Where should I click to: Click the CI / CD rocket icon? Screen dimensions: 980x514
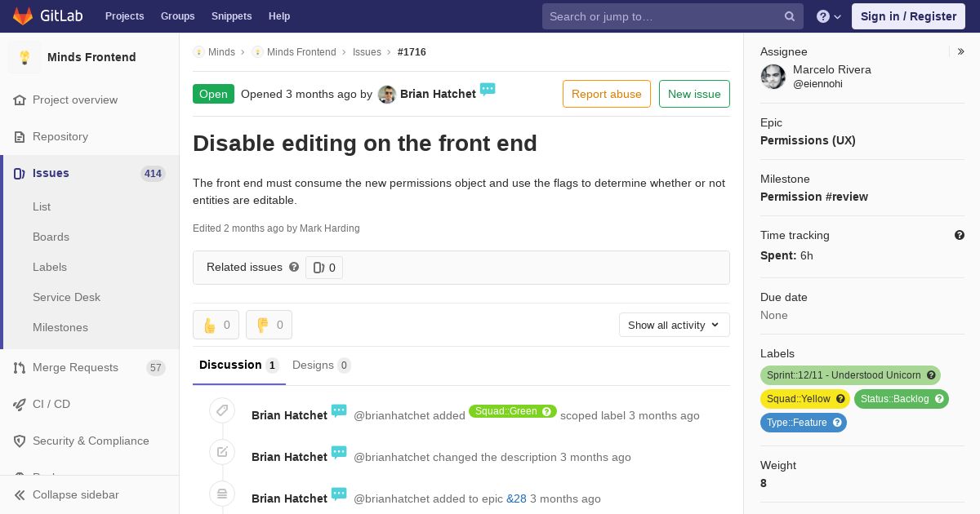pyautogui.click(x=20, y=404)
